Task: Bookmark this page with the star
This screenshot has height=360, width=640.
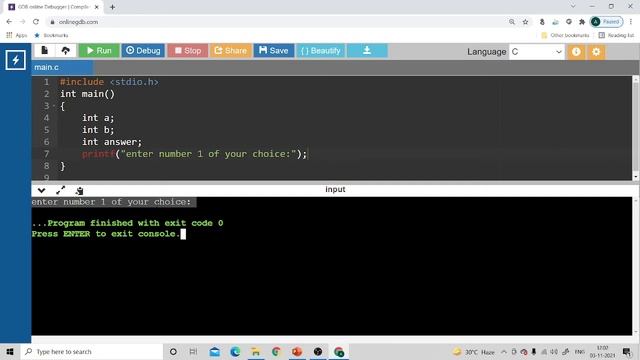Action: [x=526, y=22]
